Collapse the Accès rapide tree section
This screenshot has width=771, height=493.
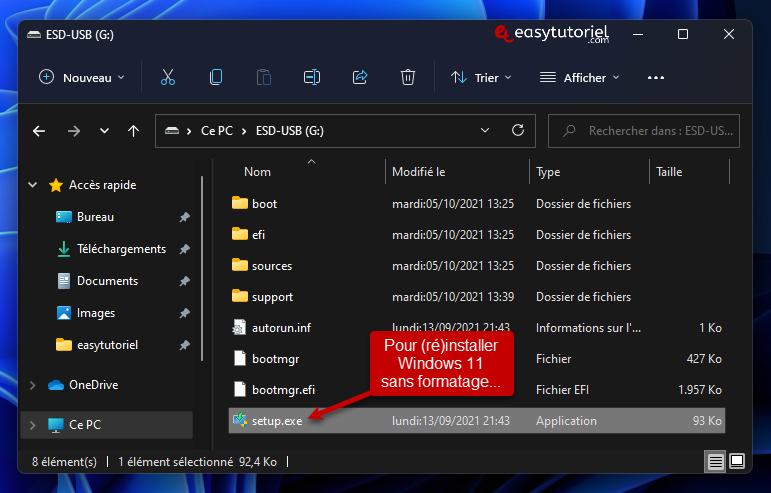coord(32,185)
